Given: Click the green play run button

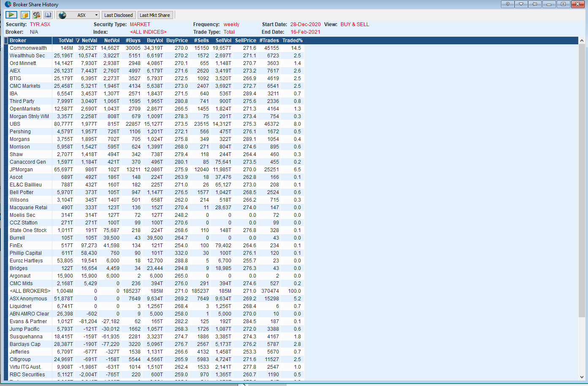Looking at the screenshot, I should 11,15.
